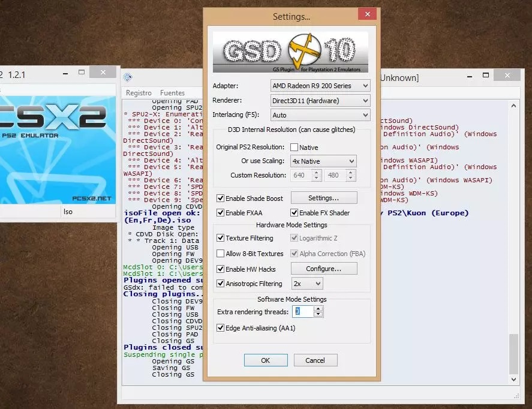
Task: Click the Iso label in PCSX2 window
Action: click(x=68, y=212)
